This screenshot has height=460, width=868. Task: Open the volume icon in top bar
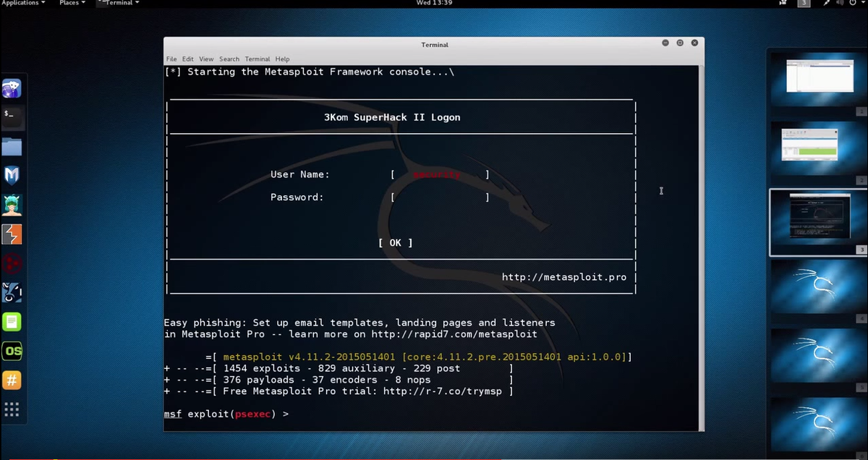[840, 3]
